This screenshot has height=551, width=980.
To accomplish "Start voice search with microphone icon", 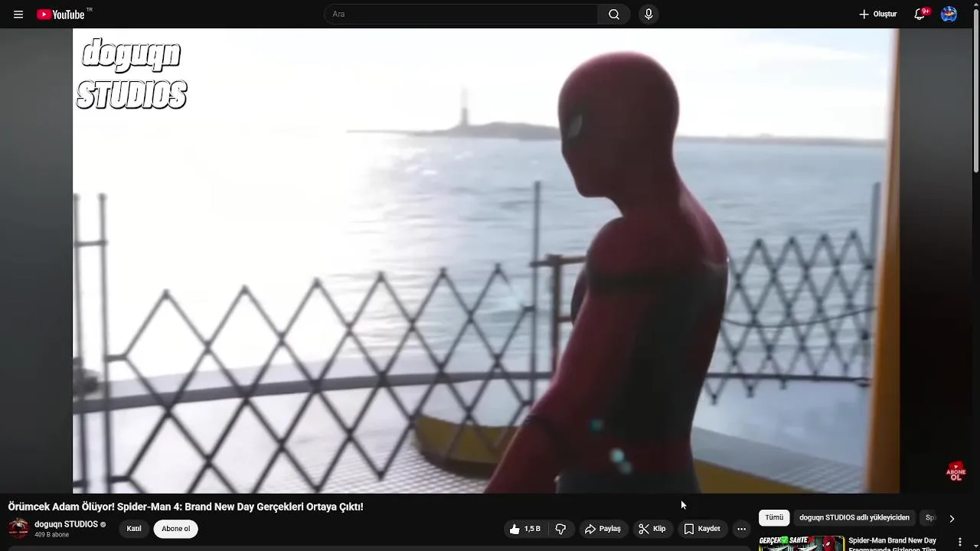I will point(648,15).
